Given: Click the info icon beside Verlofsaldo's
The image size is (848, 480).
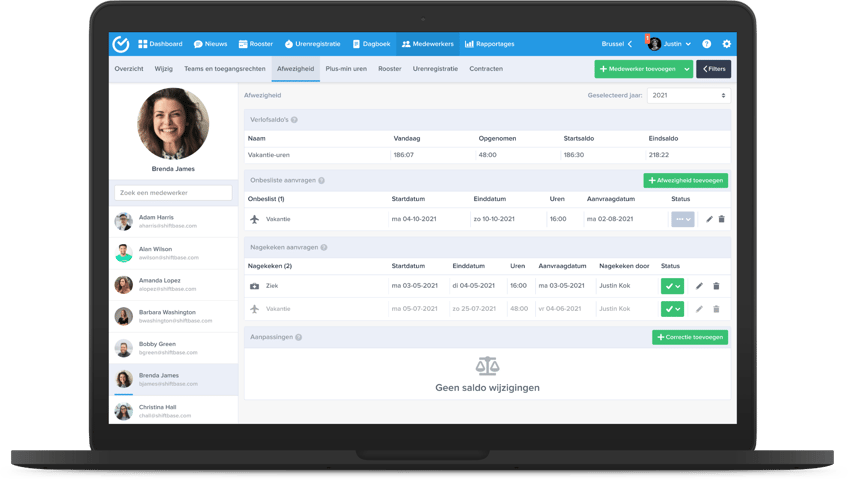Looking at the screenshot, I should coord(294,120).
